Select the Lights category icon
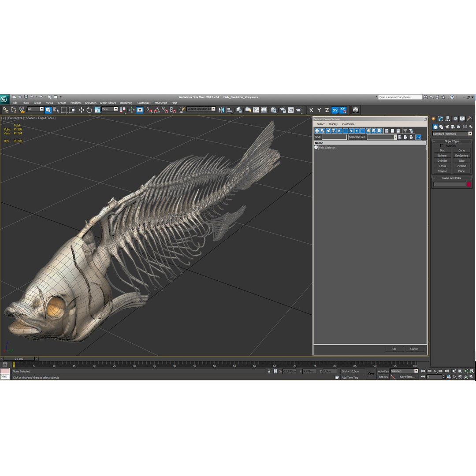This screenshot has height=476, width=476. 447,127
